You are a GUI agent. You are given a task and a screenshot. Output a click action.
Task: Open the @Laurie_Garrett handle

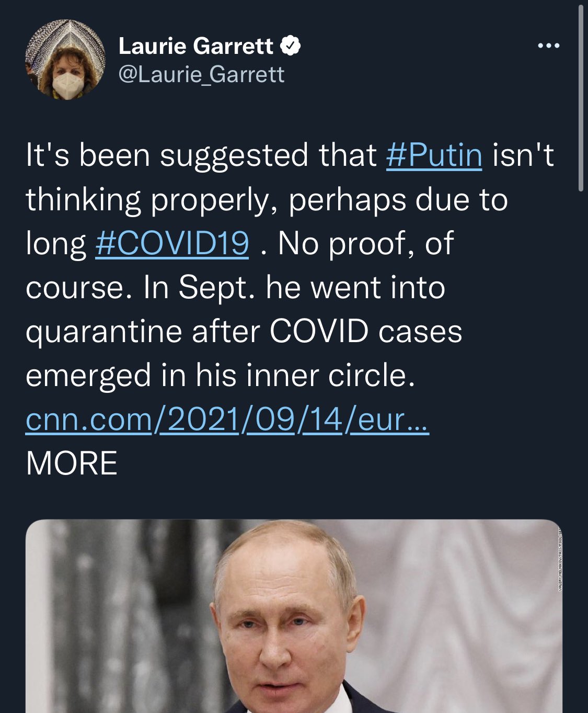201,74
